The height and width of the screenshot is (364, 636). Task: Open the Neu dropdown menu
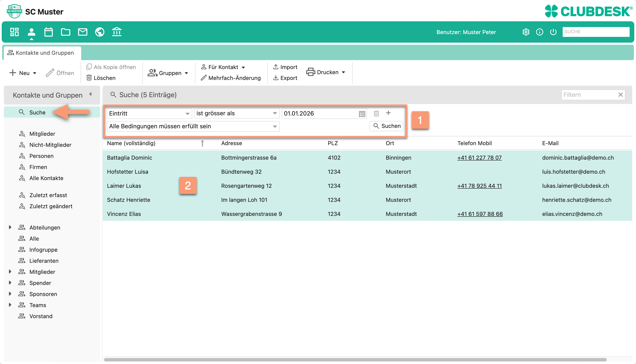pos(23,73)
